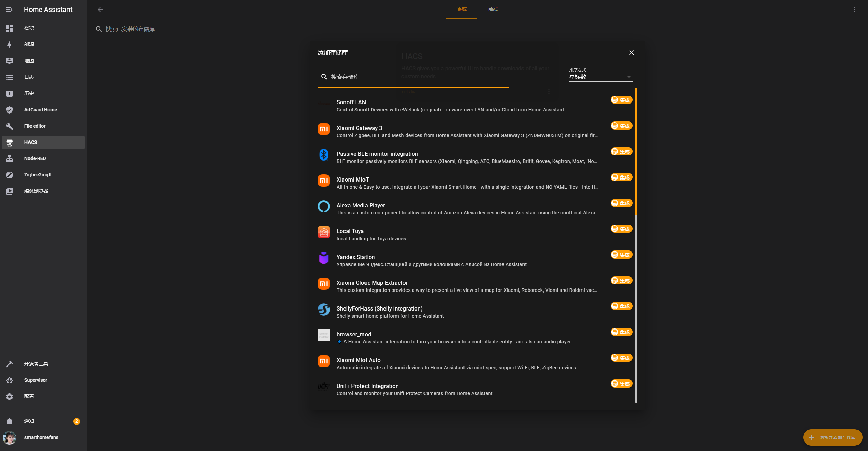Collapse the sidebar using the menu icon
868x451 pixels.
(9, 10)
